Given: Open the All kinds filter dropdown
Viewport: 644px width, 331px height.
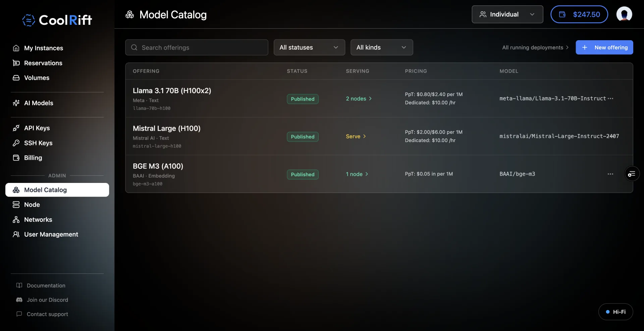Looking at the screenshot, I should (382, 48).
